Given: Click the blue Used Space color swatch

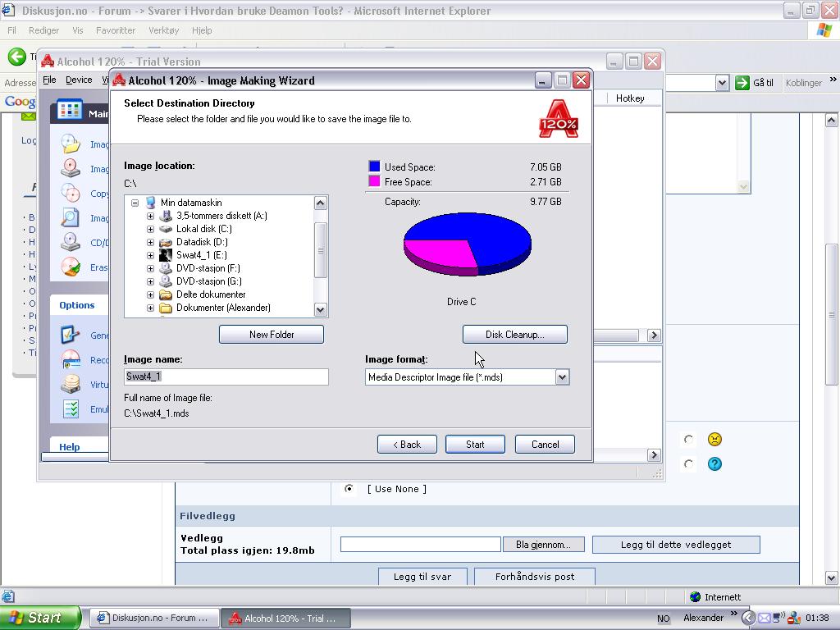Looking at the screenshot, I should pos(374,166).
